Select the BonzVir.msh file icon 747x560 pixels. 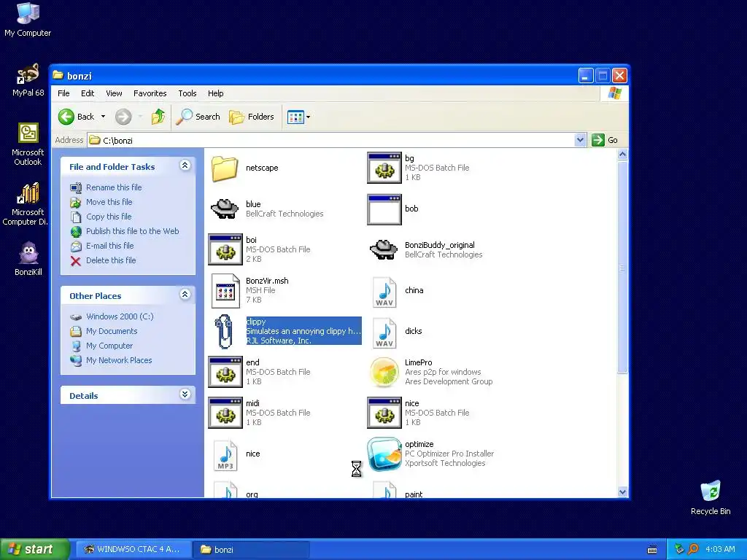pyautogui.click(x=225, y=290)
